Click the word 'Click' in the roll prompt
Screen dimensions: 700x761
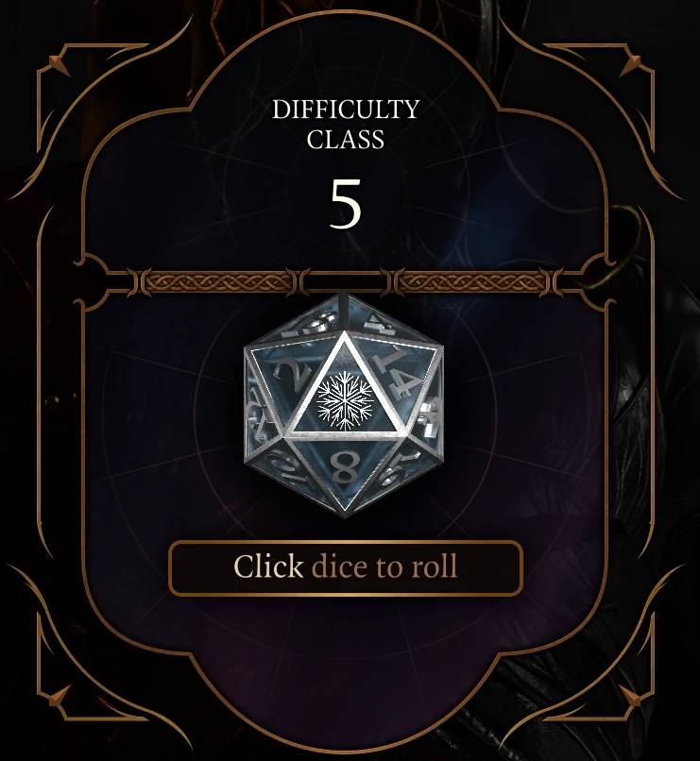[x=268, y=567]
